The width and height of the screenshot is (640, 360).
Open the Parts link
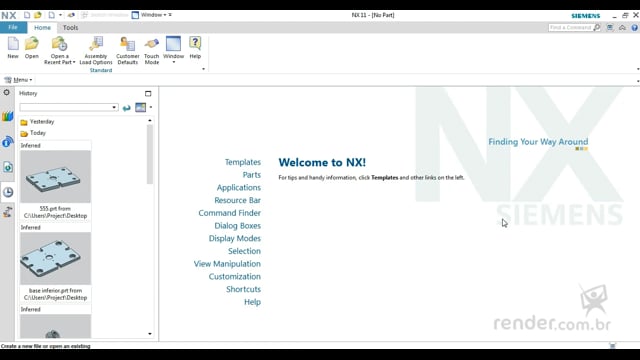click(x=251, y=175)
